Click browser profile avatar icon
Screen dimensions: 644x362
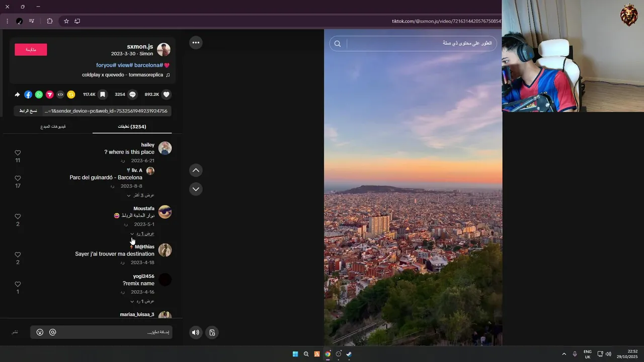(x=19, y=21)
